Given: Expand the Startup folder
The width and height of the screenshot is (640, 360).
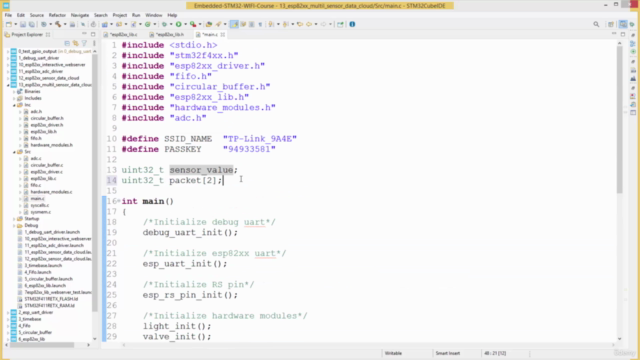Looking at the screenshot, I should click(x=14, y=219).
